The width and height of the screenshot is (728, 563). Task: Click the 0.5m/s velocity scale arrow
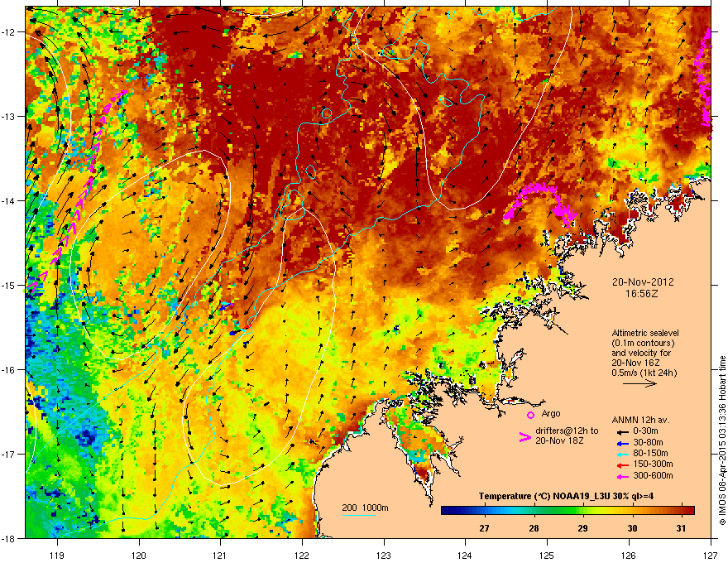pos(639,383)
